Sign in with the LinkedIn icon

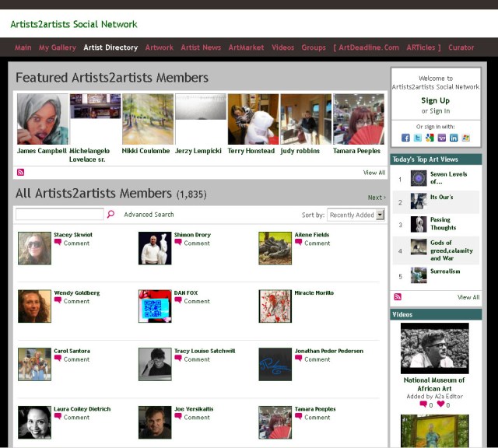click(454, 138)
